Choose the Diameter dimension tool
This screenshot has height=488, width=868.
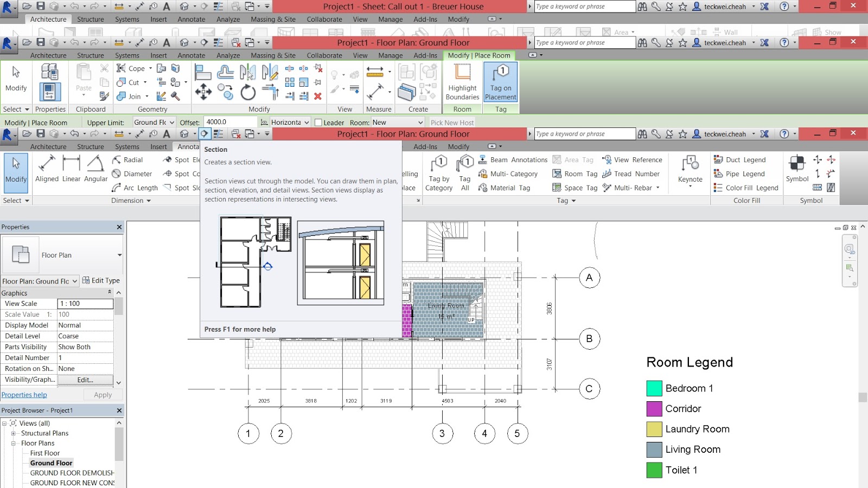[x=132, y=174]
